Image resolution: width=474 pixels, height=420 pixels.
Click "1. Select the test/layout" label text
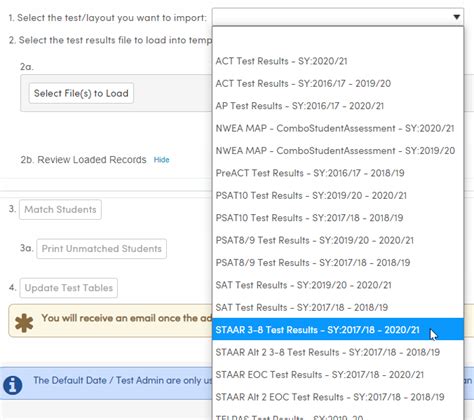pyautogui.click(x=108, y=18)
